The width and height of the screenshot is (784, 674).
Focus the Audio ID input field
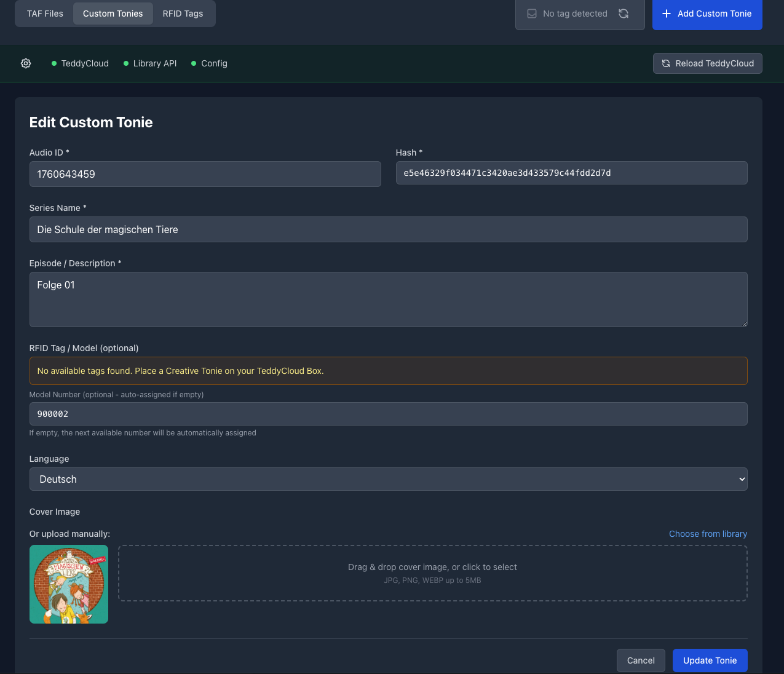tap(205, 174)
